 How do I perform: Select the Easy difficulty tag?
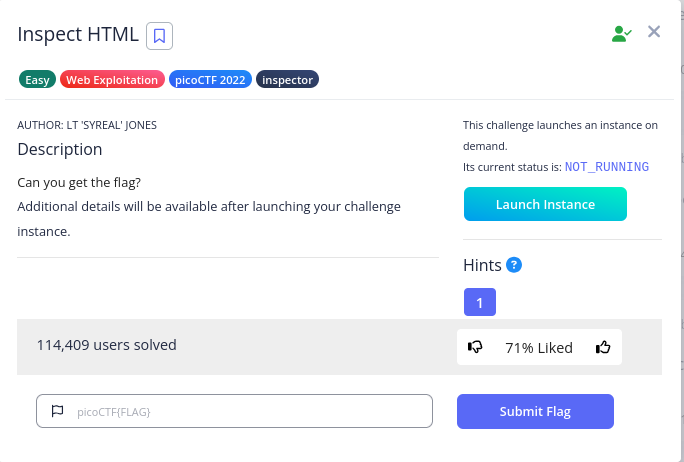(37, 80)
